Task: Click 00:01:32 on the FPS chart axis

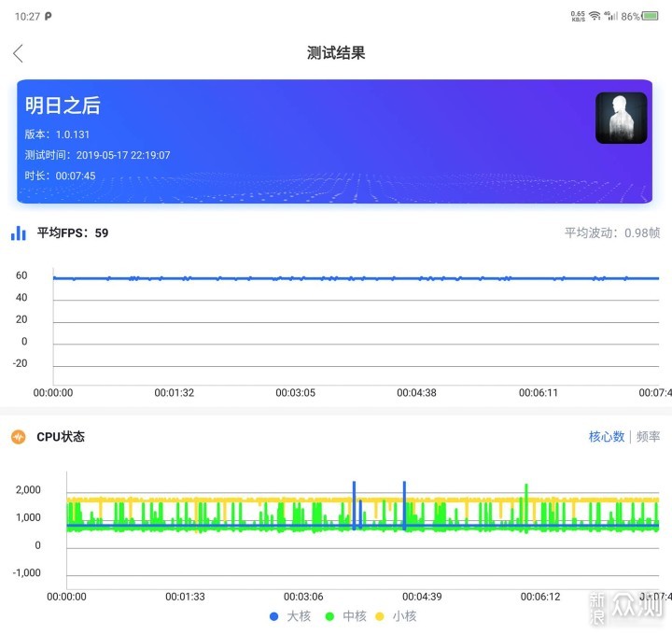Action: click(x=174, y=393)
